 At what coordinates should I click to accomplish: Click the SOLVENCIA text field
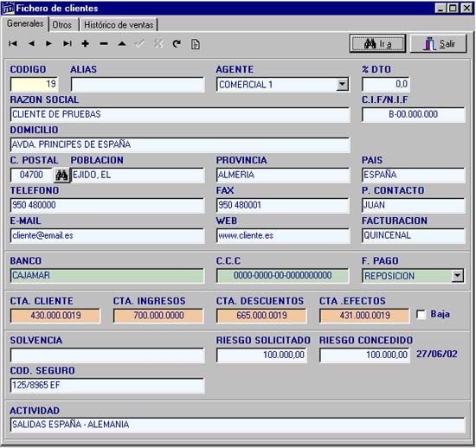tap(107, 355)
